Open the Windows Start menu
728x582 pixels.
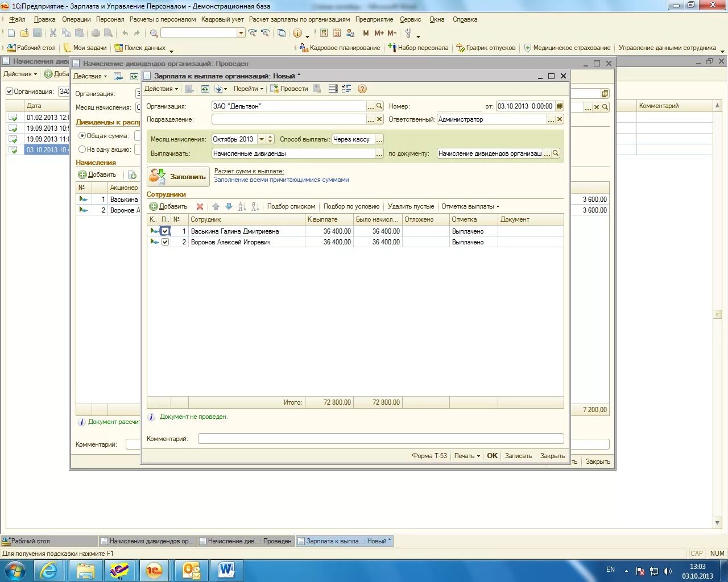[x=15, y=571]
